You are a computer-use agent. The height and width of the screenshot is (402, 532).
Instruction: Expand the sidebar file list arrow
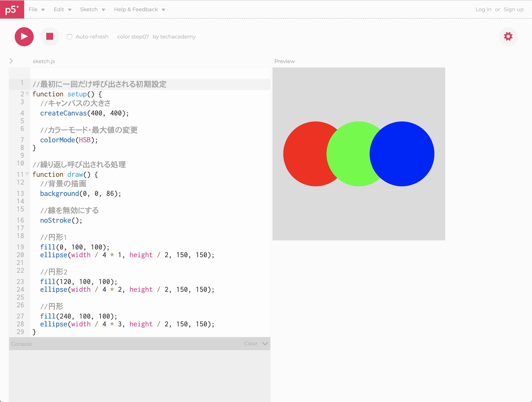pos(11,61)
